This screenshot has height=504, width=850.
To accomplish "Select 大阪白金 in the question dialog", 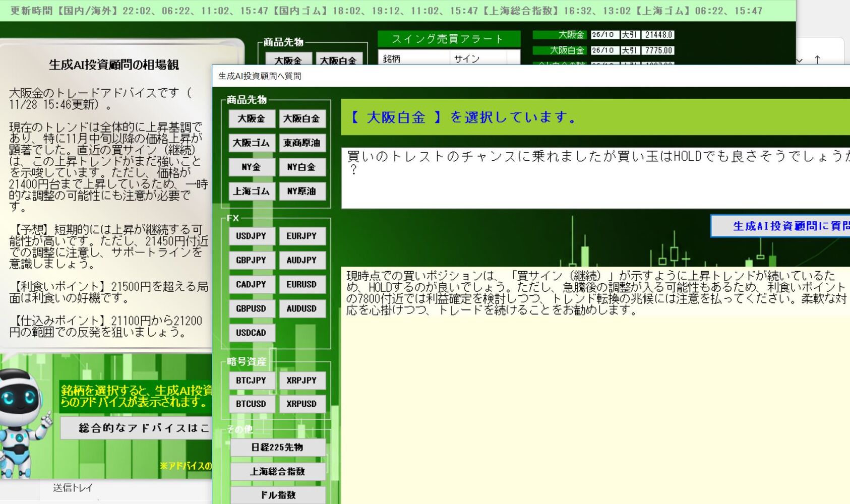I will [x=302, y=119].
